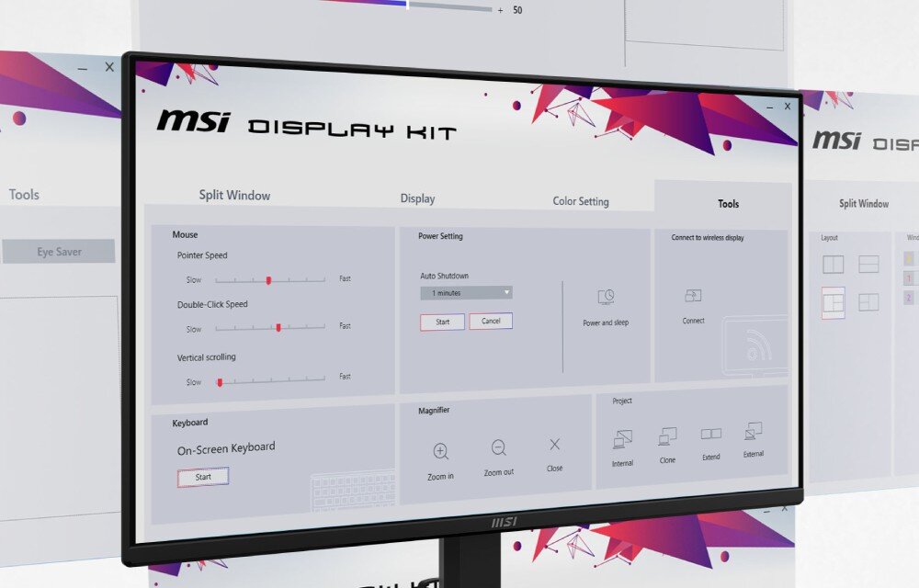Image resolution: width=919 pixels, height=588 pixels.
Task: Select window thumbnail numbered 1
Action: click(908, 278)
